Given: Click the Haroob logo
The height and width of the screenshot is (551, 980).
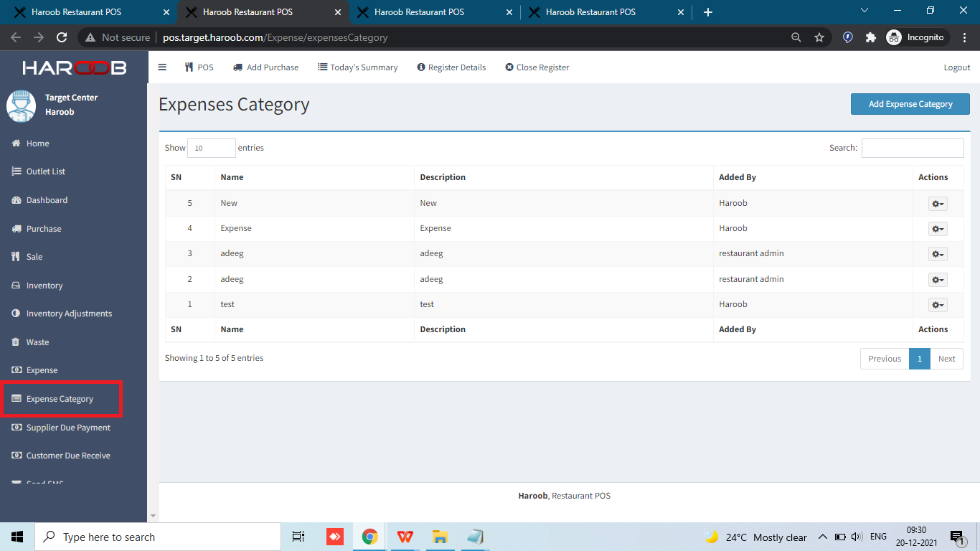Looking at the screenshot, I should (x=74, y=67).
